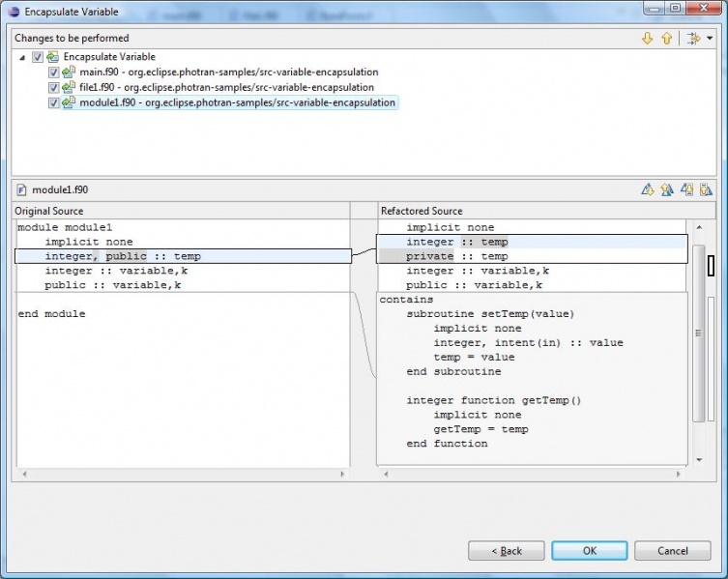Image resolution: width=728 pixels, height=579 pixels.
Task: Uncheck the module1.f90 change checkbox
Action: point(53,103)
